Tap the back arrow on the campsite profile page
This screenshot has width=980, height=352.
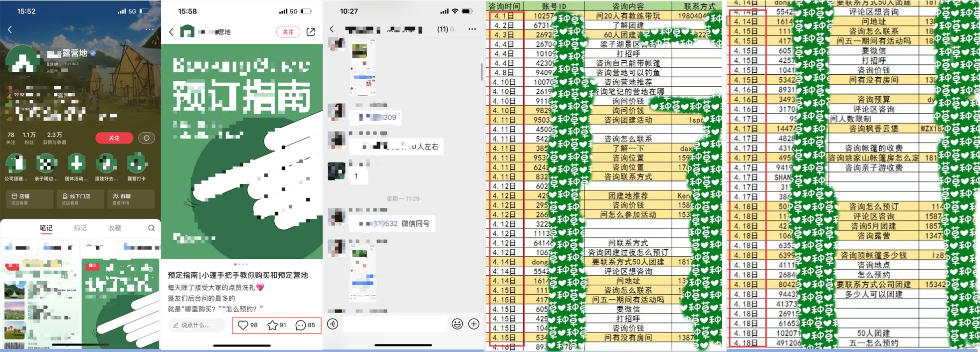(x=10, y=30)
